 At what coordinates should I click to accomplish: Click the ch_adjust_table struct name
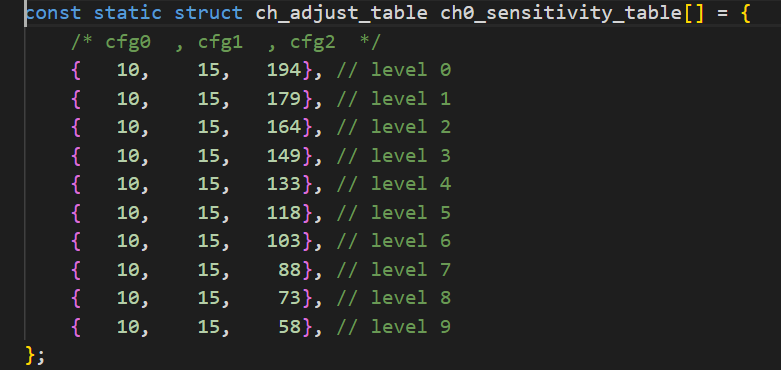[x=342, y=13]
